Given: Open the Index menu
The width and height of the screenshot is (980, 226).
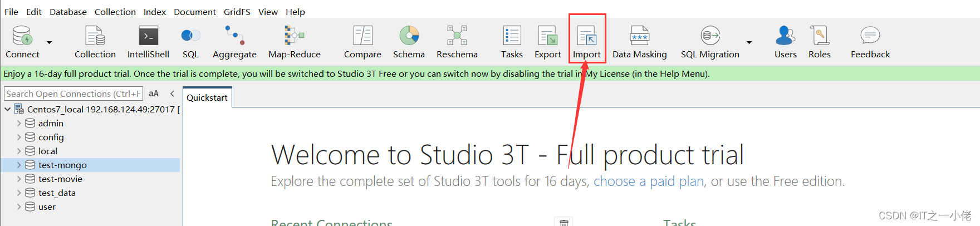Looking at the screenshot, I should click(155, 12).
